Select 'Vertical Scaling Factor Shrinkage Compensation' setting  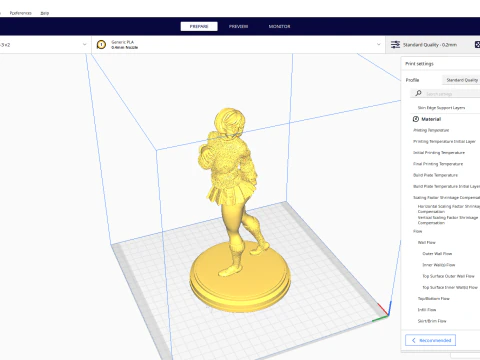coord(448,220)
